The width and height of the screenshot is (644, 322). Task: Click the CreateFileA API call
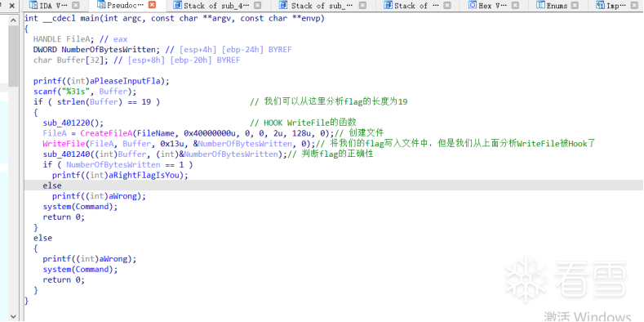click(106, 133)
